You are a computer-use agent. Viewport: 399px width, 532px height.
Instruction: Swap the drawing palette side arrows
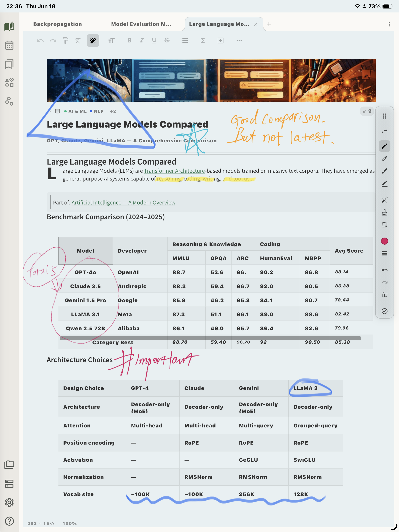click(384, 131)
